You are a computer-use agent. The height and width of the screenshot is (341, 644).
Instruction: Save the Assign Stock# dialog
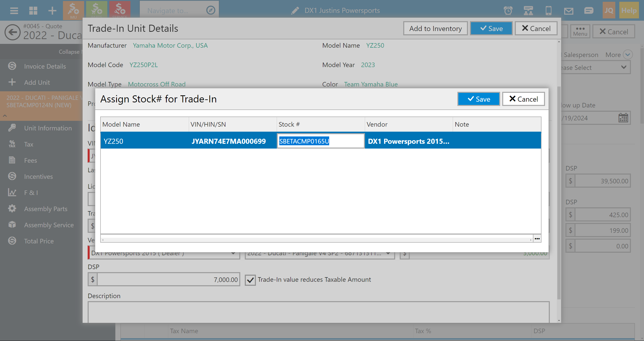(479, 99)
